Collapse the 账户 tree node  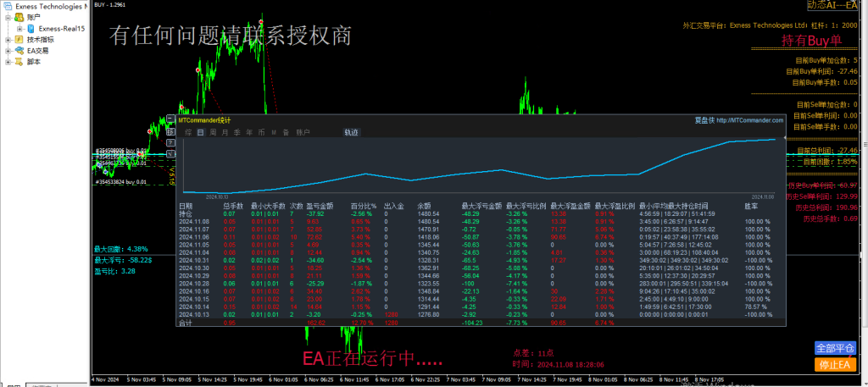click(8, 18)
